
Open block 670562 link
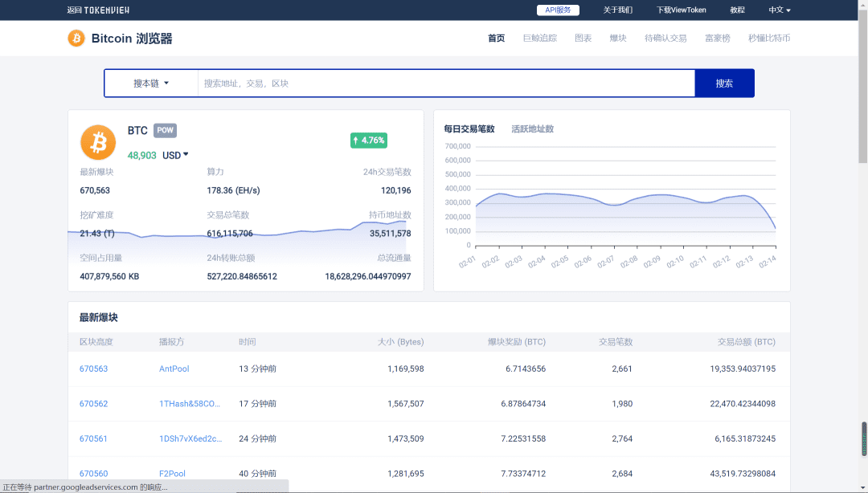click(x=93, y=404)
